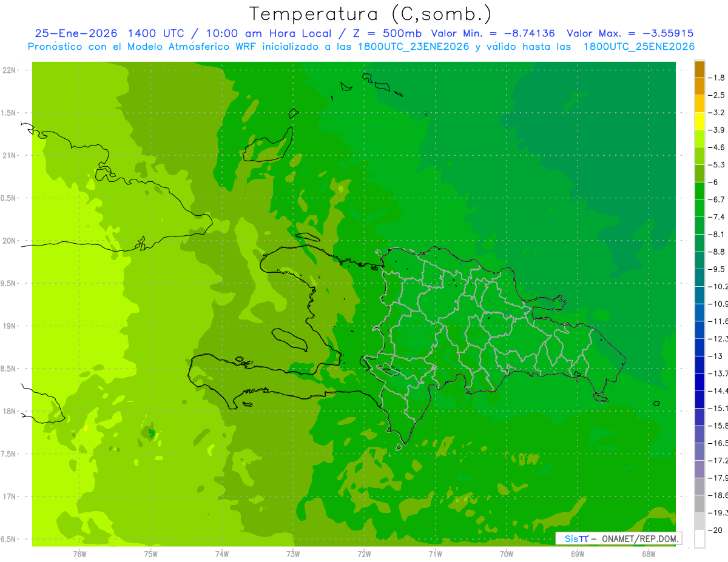The width and height of the screenshot is (728, 562).
Task: Click the orange swatch between -1.8 and -2.5
Action: (699, 86)
